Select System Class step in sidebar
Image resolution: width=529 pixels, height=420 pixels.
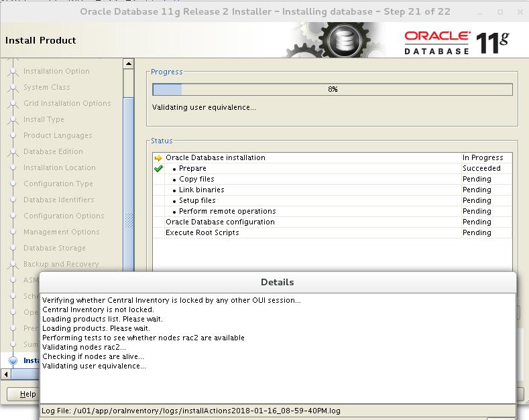[46, 87]
